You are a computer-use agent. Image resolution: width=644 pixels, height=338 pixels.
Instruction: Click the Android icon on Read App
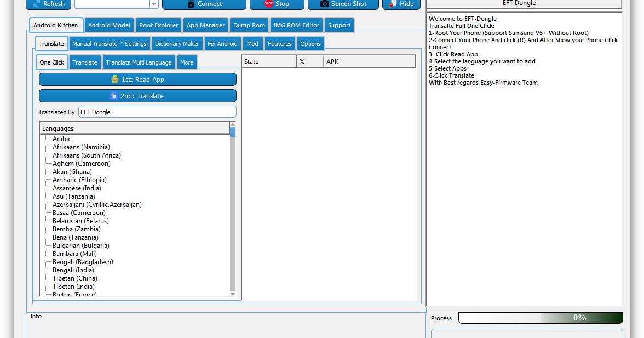coord(115,80)
